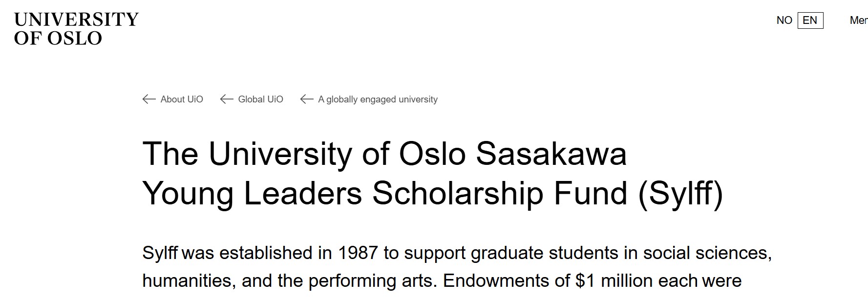Viewport: 868px width, 299px height.
Task: Click the year "1987" in the paragraph
Action: pyautogui.click(x=358, y=253)
